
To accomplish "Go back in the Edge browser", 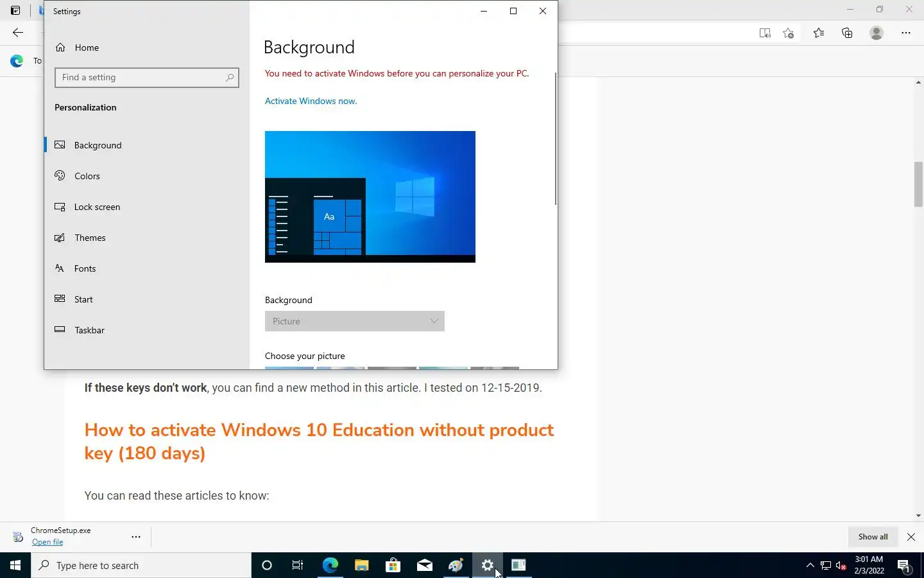I will 17,33.
